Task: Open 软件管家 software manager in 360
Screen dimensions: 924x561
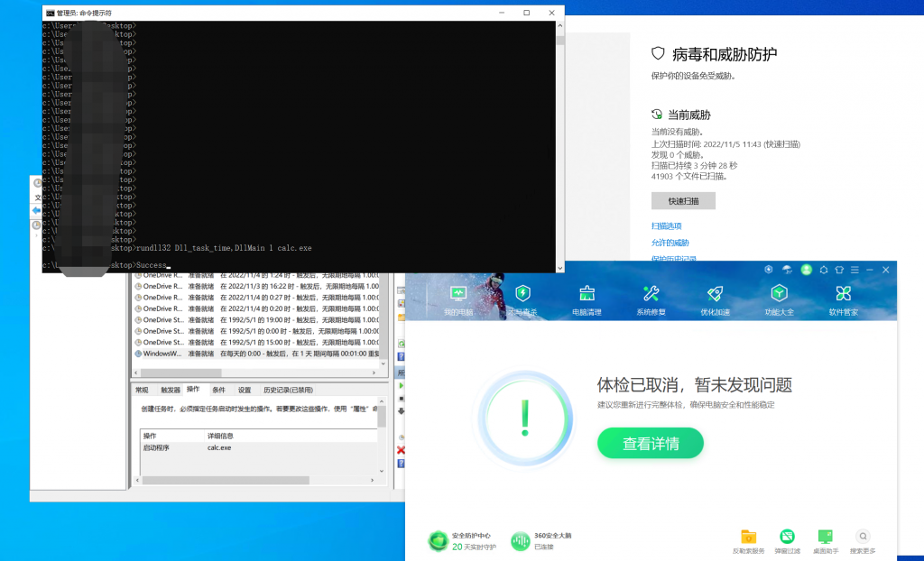Action: coord(844,300)
